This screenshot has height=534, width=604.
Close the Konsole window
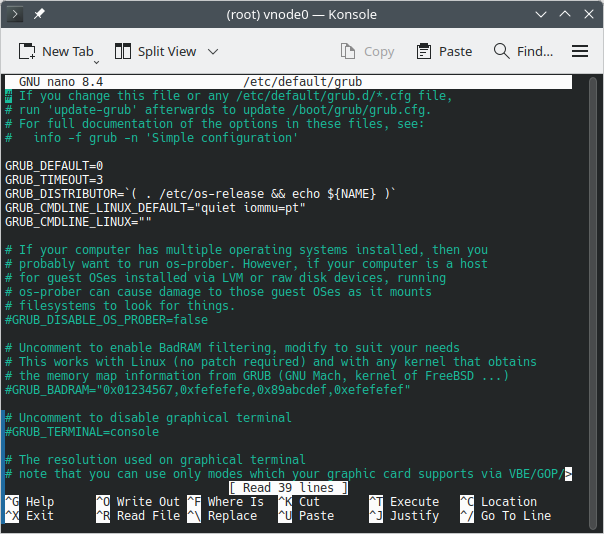589,15
